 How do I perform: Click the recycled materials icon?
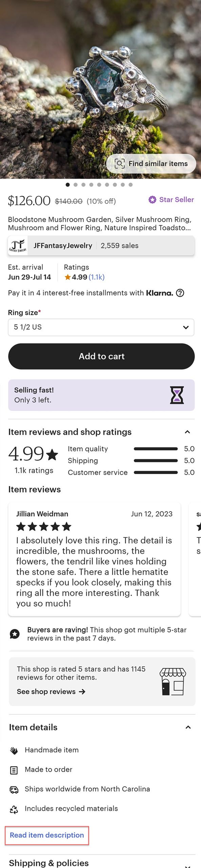point(14,810)
